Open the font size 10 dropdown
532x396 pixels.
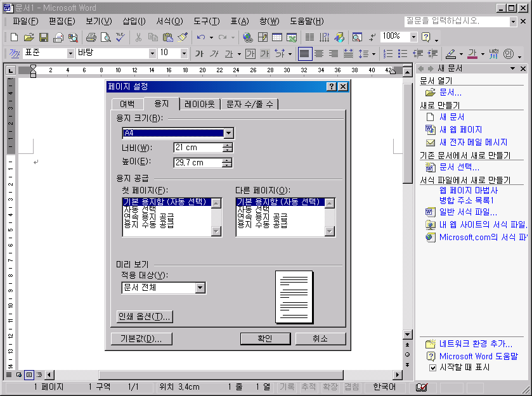(x=184, y=54)
